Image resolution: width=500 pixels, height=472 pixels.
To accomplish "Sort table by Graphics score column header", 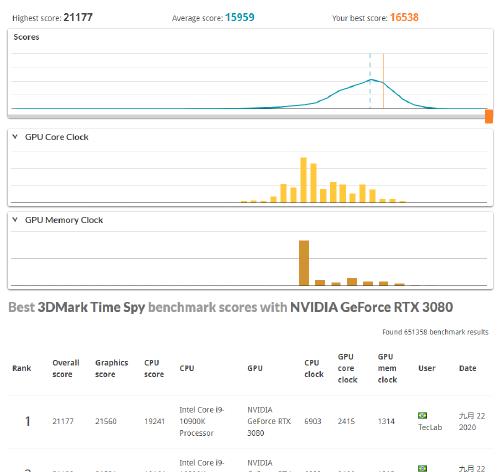I will click(112, 368).
